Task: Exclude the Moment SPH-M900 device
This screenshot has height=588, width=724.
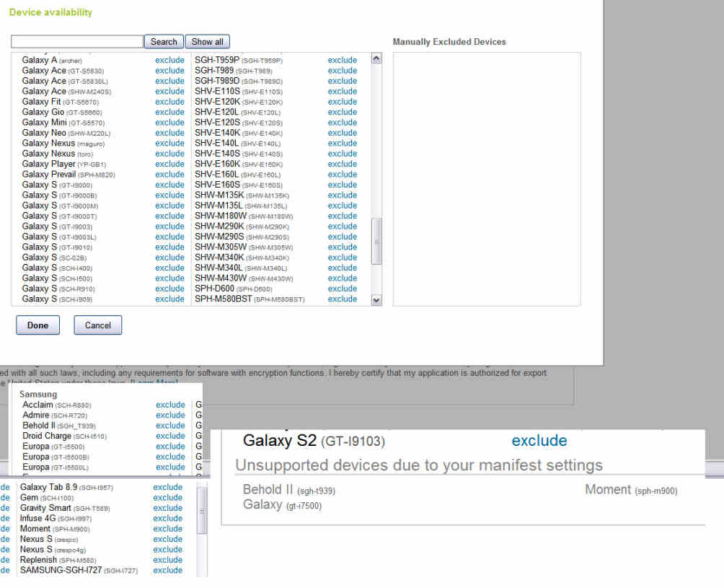Action: [x=167, y=529]
